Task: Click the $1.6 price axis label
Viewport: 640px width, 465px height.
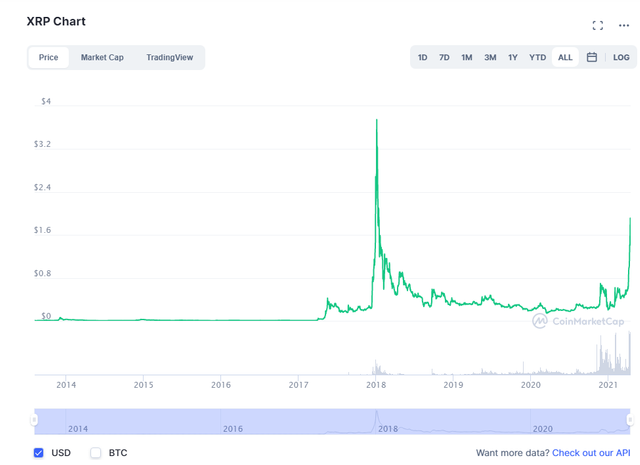Action: pyautogui.click(x=42, y=230)
